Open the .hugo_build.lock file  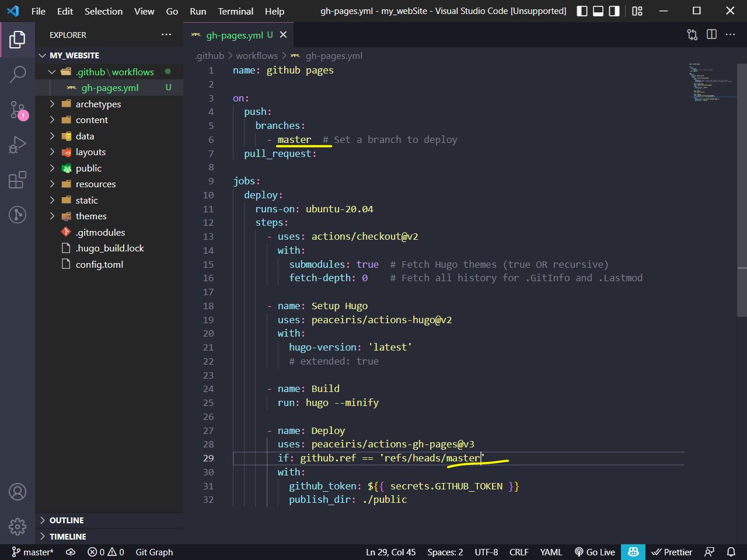click(109, 248)
